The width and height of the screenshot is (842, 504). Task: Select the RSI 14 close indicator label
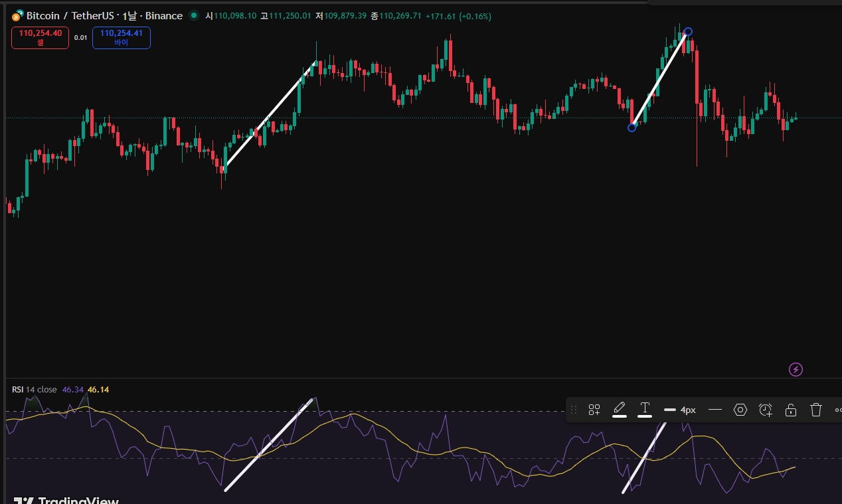[x=35, y=390]
